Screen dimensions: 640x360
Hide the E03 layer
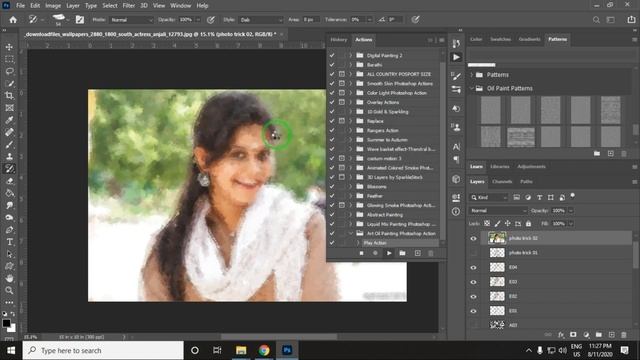pyautogui.click(x=473, y=282)
